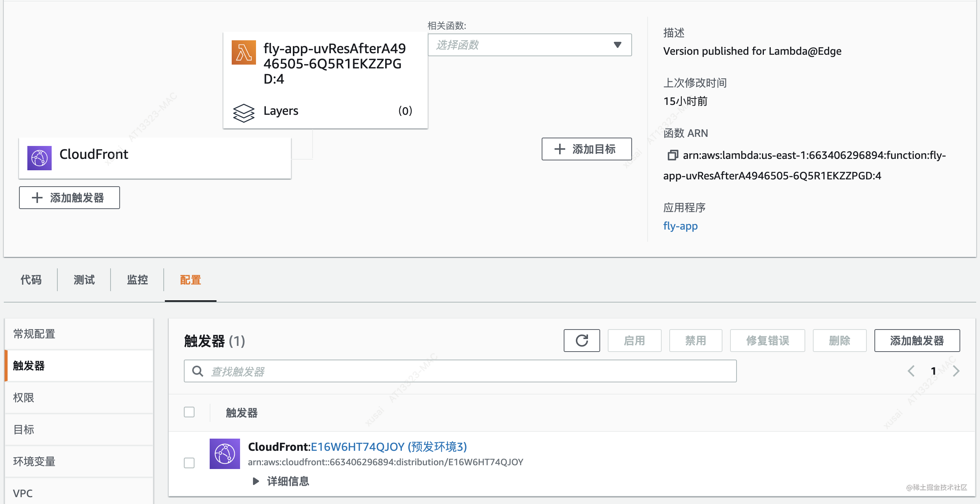Open the fly-app application link
Viewport: 980px width, 504px height.
coord(680,226)
